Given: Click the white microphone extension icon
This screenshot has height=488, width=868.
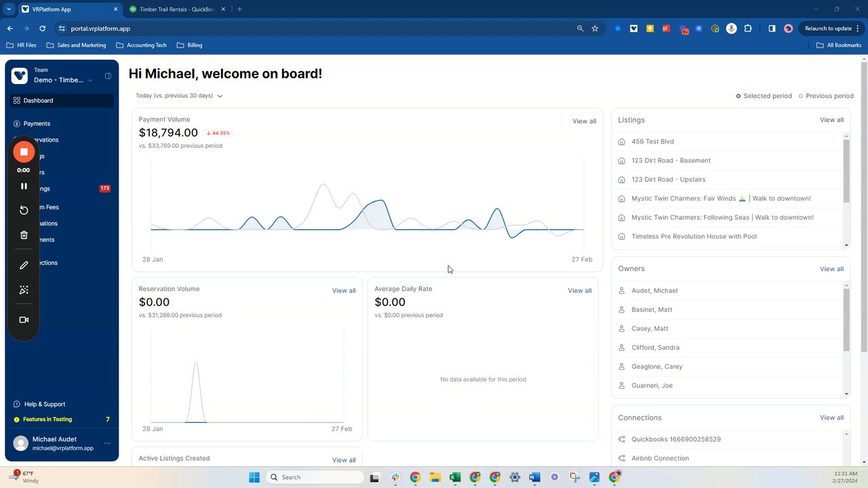Looking at the screenshot, I should [x=732, y=28].
